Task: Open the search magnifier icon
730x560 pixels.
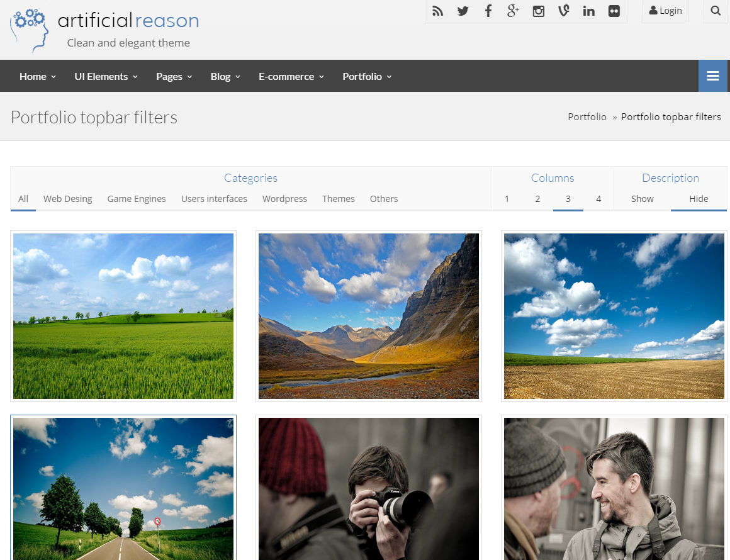Action: point(716,11)
